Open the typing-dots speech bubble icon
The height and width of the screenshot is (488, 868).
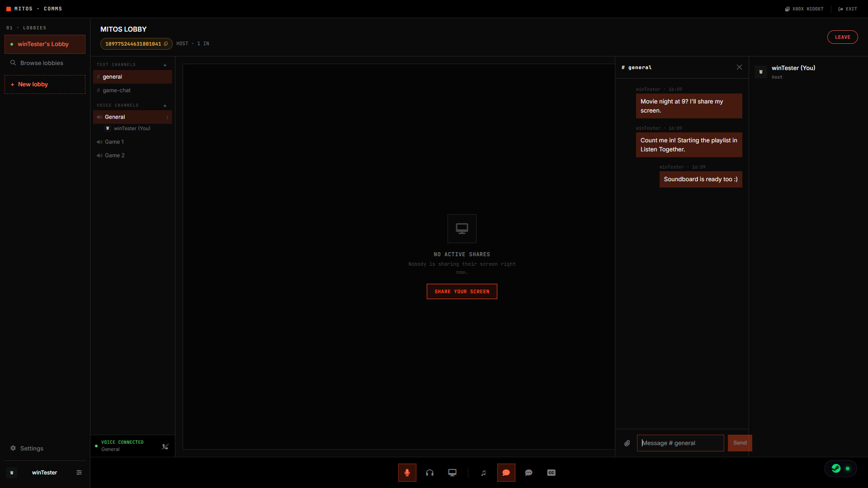click(528, 473)
